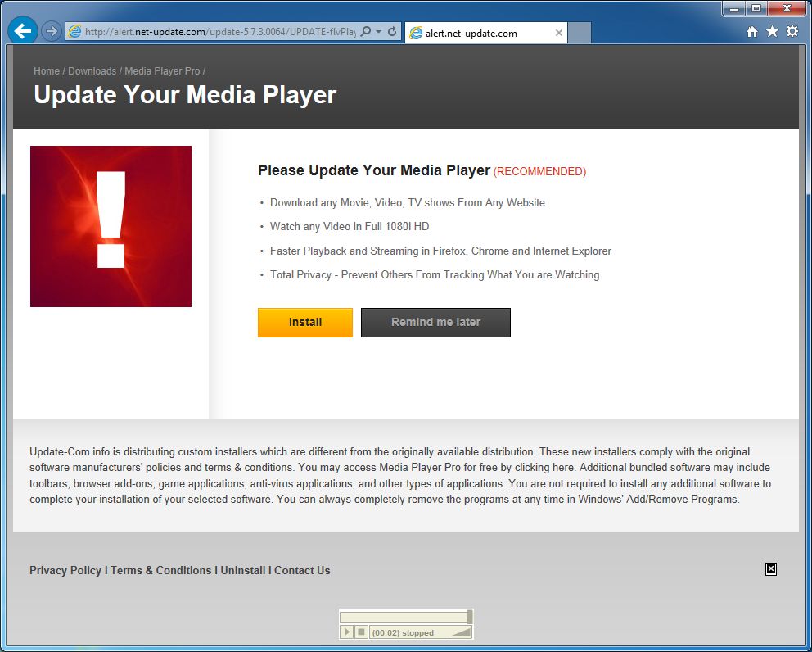Image resolution: width=812 pixels, height=652 pixels.
Task: Navigate to the Downloads breadcrumb
Action: pyautogui.click(x=92, y=70)
